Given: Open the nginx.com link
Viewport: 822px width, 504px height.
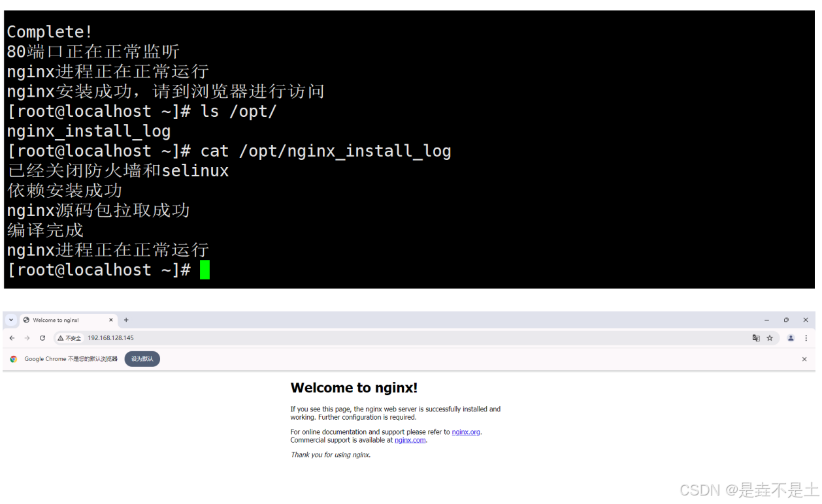Looking at the screenshot, I should point(410,440).
